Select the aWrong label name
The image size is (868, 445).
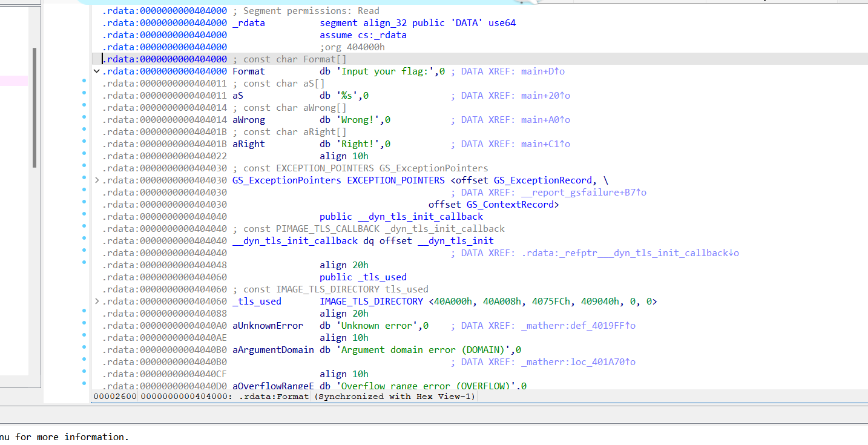click(249, 120)
